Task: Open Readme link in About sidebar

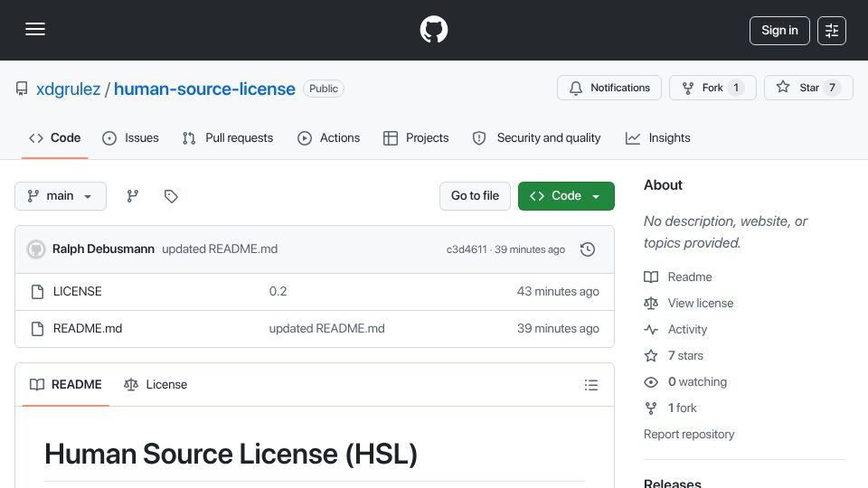Action: click(x=678, y=277)
